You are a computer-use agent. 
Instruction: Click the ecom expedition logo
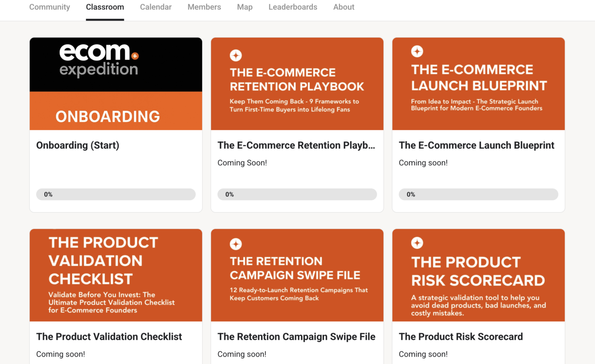[99, 60]
